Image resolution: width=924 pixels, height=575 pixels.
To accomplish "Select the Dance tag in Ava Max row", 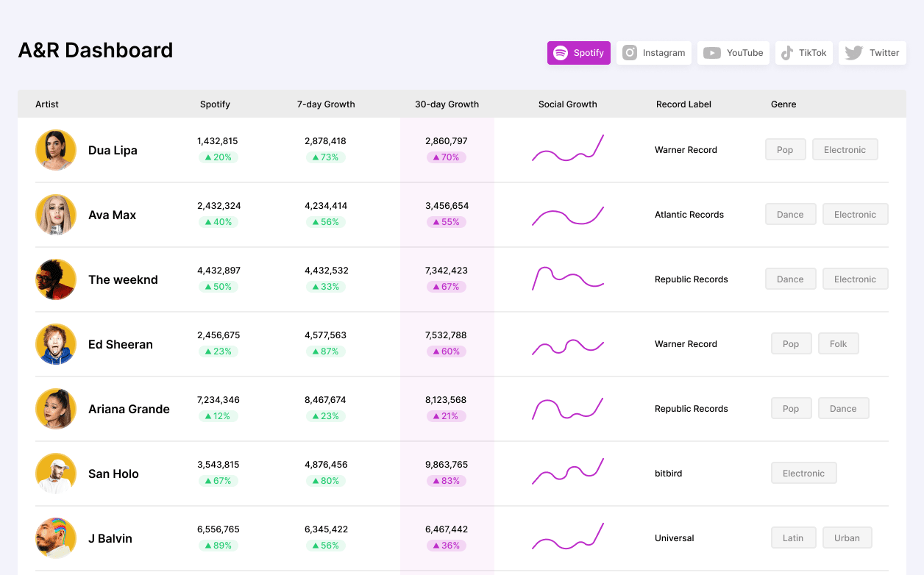I will coord(790,215).
